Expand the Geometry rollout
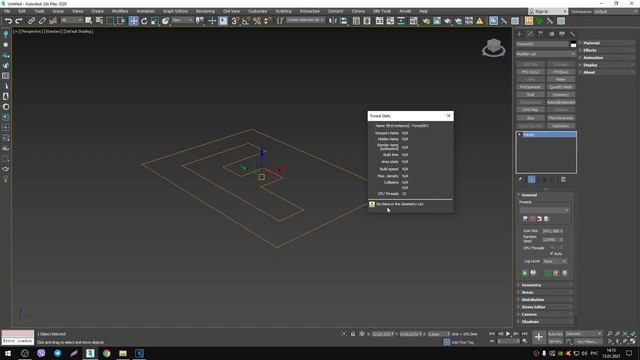Image resolution: width=640 pixels, height=360 pixels. pyautogui.click(x=545, y=285)
